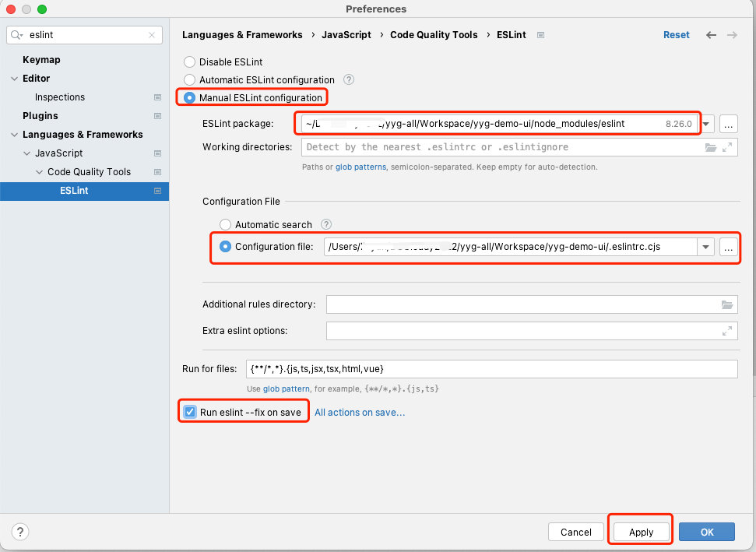Image resolution: width=756 pixels, height=552 pixels.
Task: Browse folder for Working directories
Action: pos(711,147)
